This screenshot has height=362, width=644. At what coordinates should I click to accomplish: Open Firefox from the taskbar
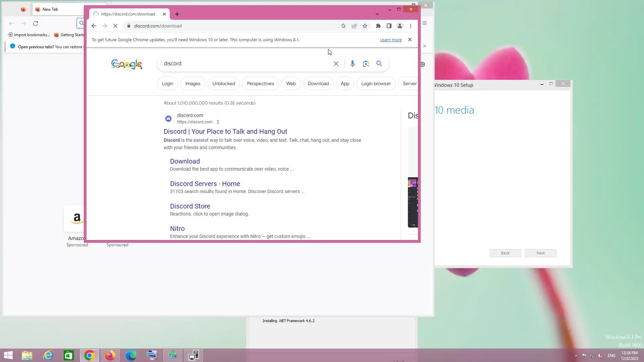110,355
